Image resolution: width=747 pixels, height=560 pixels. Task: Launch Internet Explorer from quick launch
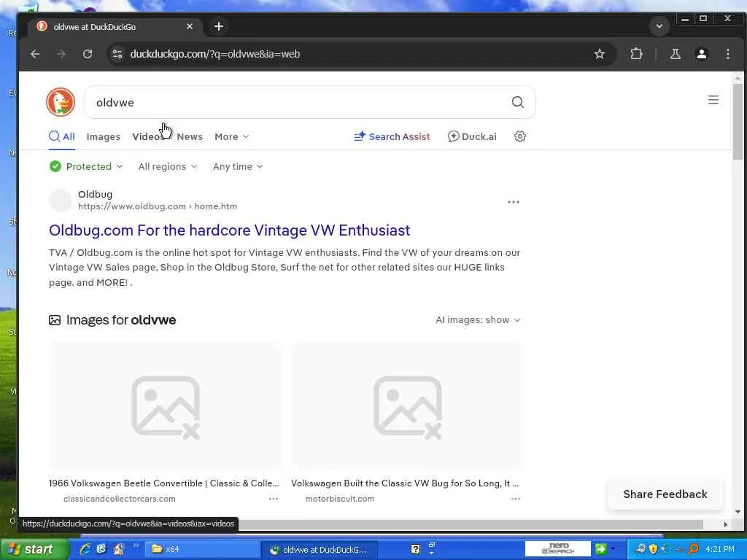(86, 549)
